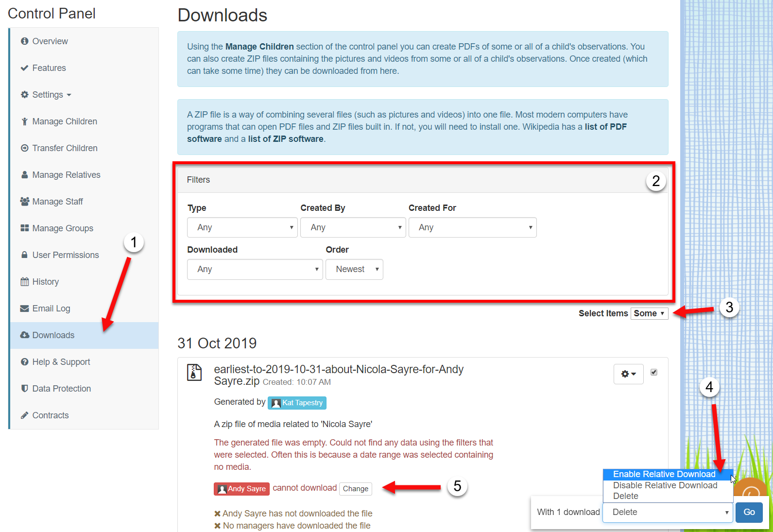Screen dimensions: 773x532
Task: Open Overview in the Control Panel
Action: (x=84, y=41)
